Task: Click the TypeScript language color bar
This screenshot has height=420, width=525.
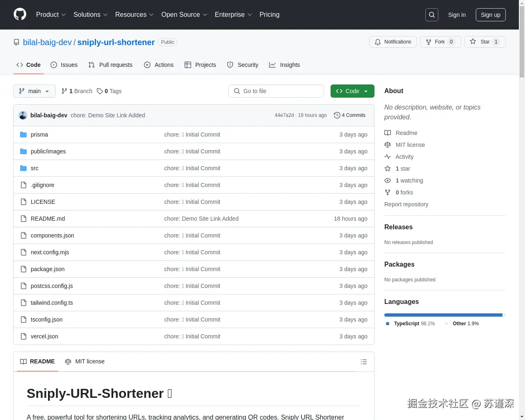Action: pyautogui.click(x=442, y=315)
